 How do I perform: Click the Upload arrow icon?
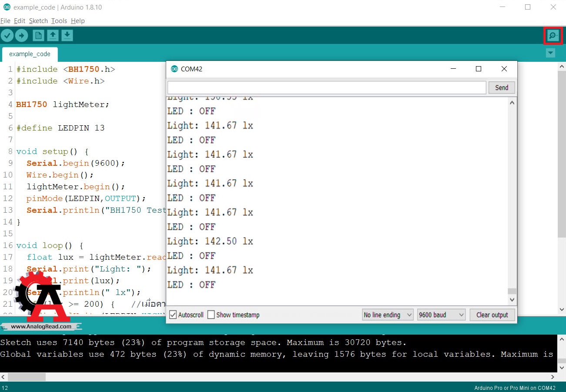click(x=21, y=36)
